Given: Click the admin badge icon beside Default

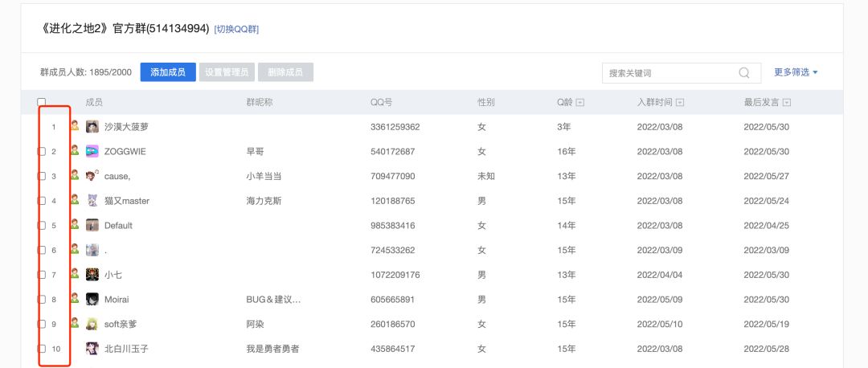Looking at the screenshot, I should click(x=75, y=224).
